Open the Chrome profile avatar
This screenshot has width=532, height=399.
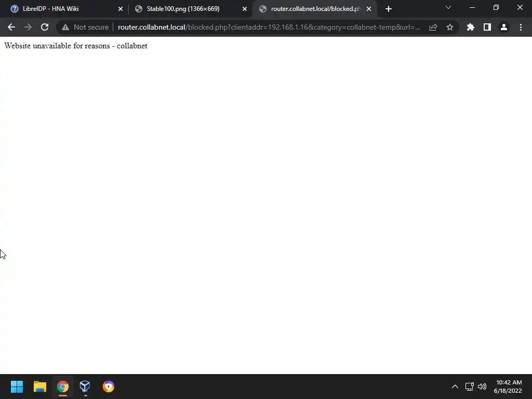pyautogui.click(x=504, y=27)
